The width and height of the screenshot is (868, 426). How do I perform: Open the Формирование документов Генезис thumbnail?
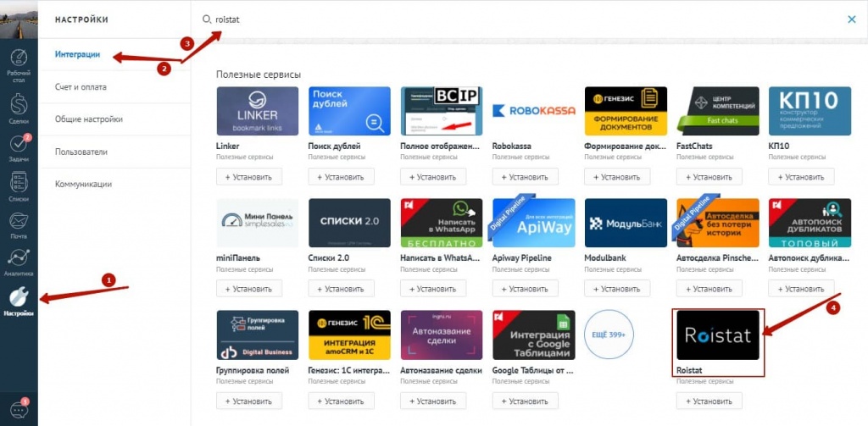click(626, 111)
